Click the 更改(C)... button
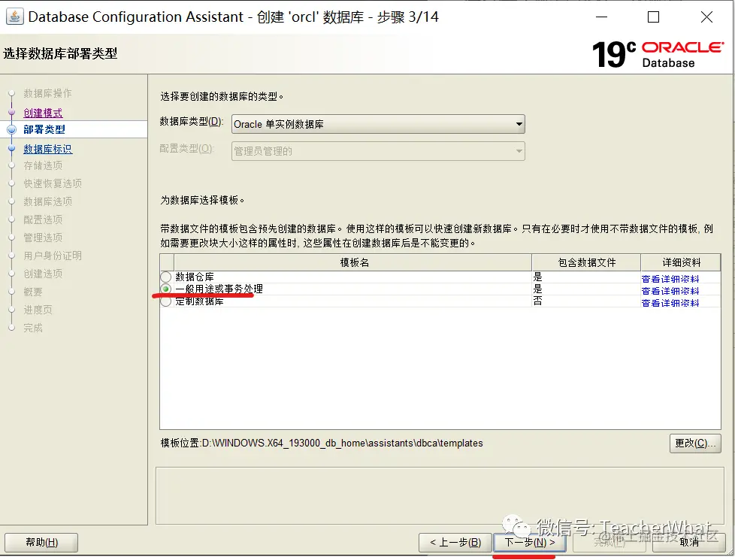 coord(695,443)
